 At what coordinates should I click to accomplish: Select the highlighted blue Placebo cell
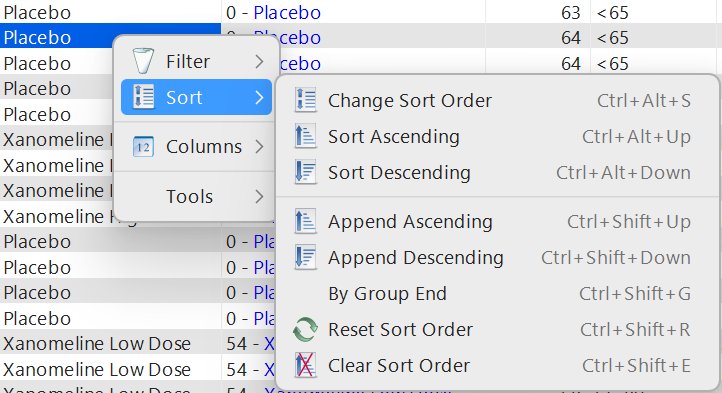click(111, 37)
